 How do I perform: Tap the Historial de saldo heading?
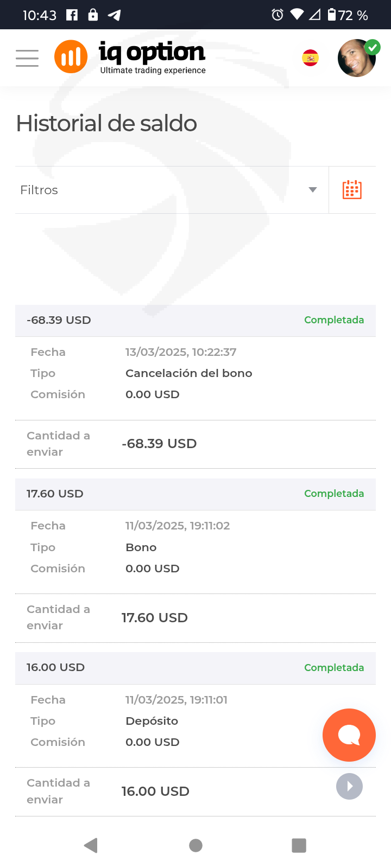click(x=106, y=123)
